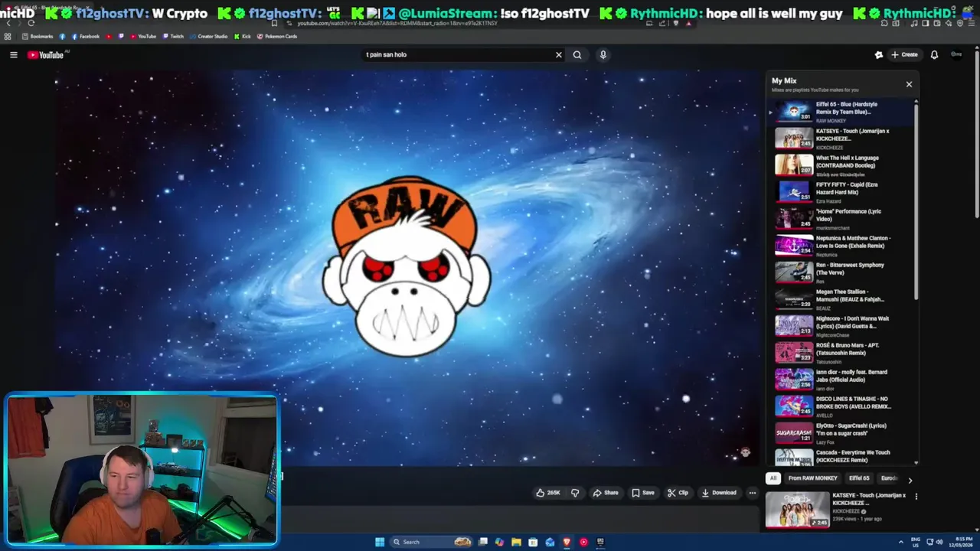Open the browser apps grid icon
The width and height of the screenshot is (980, 551).
pos(8,36)
